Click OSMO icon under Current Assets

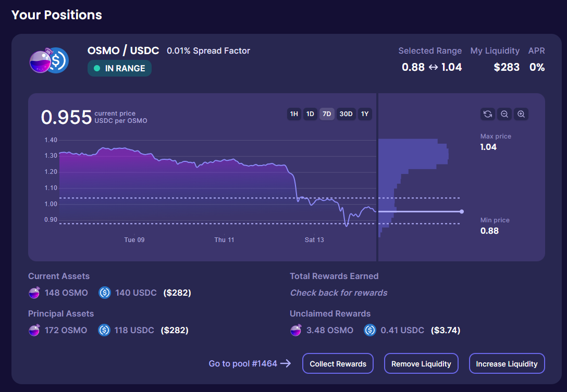(x=34, y=293)
